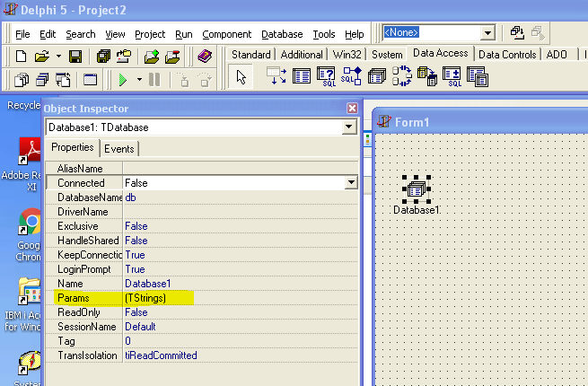Open the Project menu

[x=150, y=34]
